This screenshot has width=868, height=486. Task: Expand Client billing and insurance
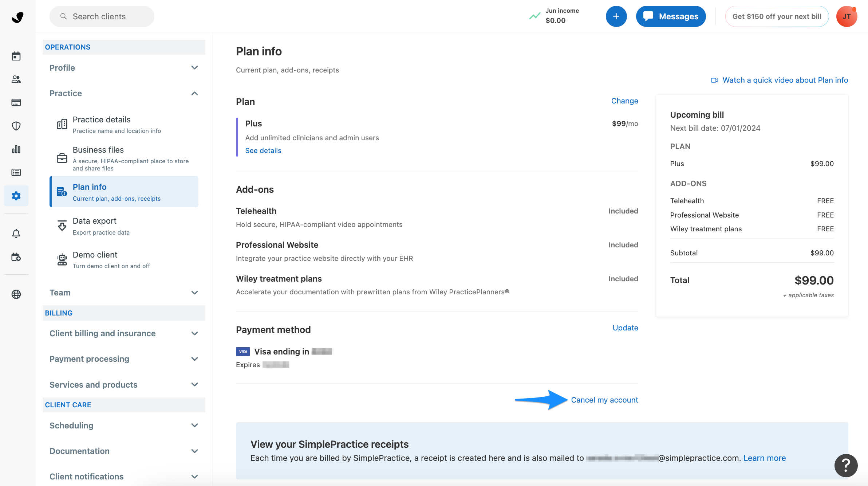[124, 333]
